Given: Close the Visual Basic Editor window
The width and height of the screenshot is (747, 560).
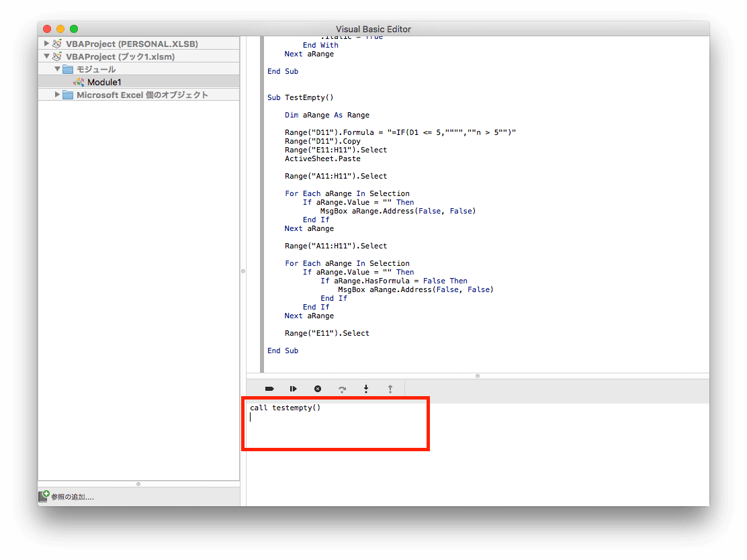Looking at the screenshot, I should pos(47,29).
